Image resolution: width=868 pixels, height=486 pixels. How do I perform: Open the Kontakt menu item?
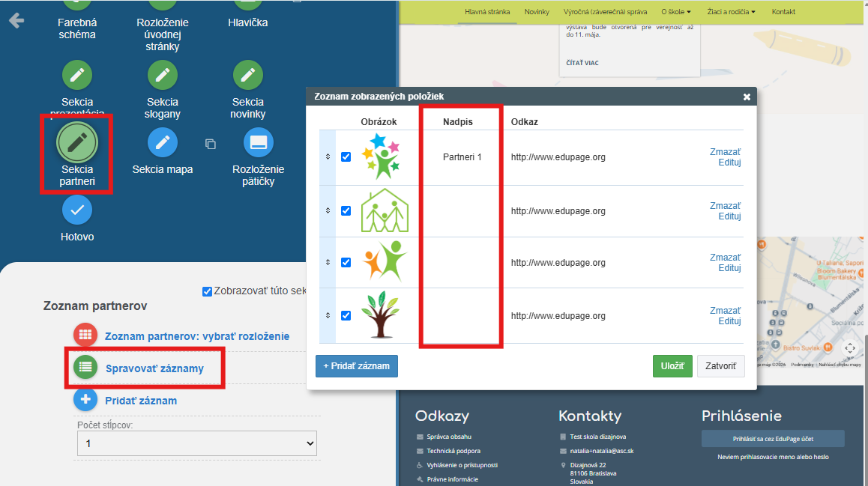click(783, 12)
